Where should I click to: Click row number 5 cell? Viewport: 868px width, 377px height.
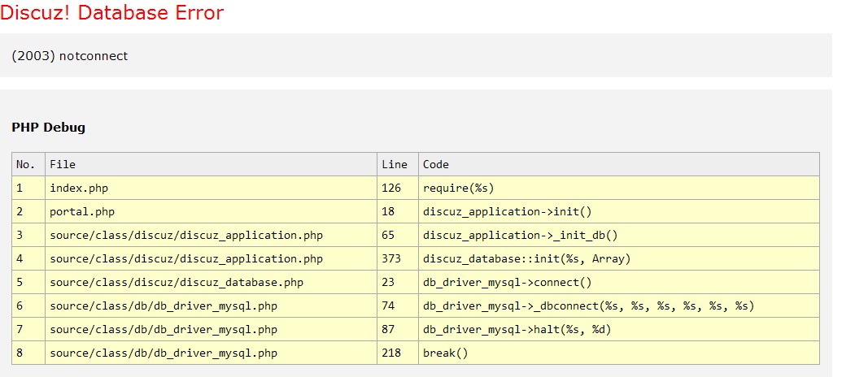pos(28,283)
